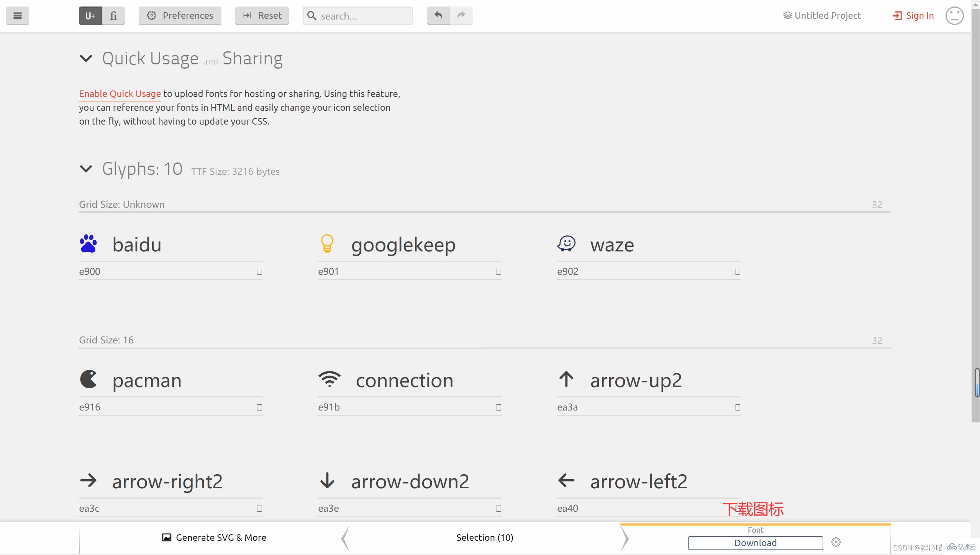Click the baidu paw icon
Image resolution: width=980 pixels, height=555 pixels.
88,244
